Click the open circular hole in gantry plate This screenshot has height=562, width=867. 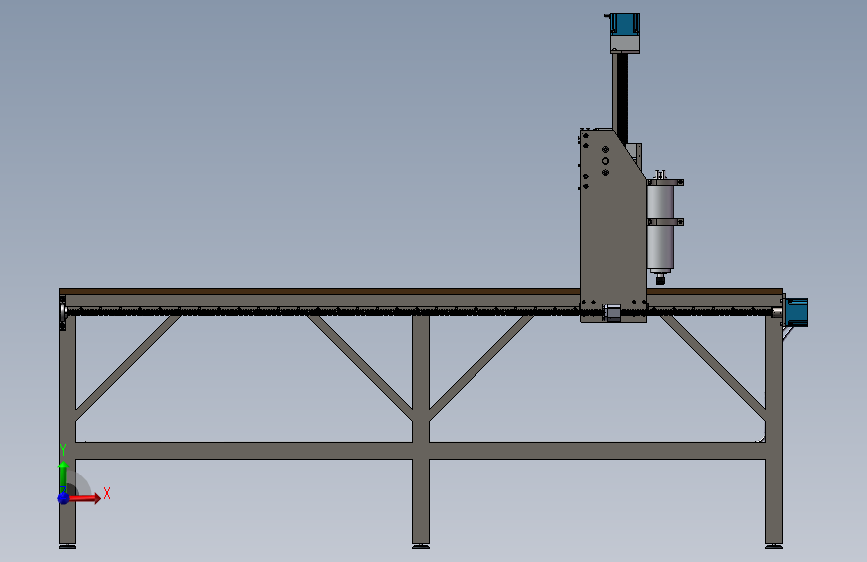point(605,161)
